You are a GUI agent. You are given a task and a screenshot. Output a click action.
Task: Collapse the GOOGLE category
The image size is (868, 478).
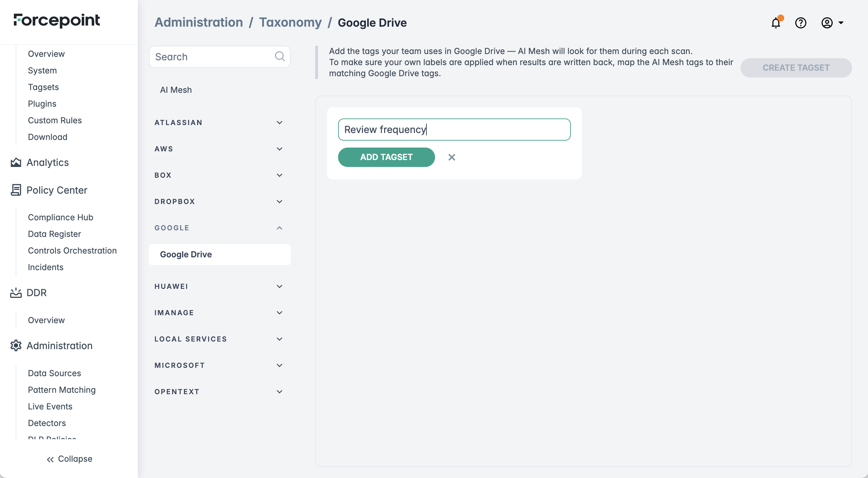pyautogui.click(x=280, y=228)
